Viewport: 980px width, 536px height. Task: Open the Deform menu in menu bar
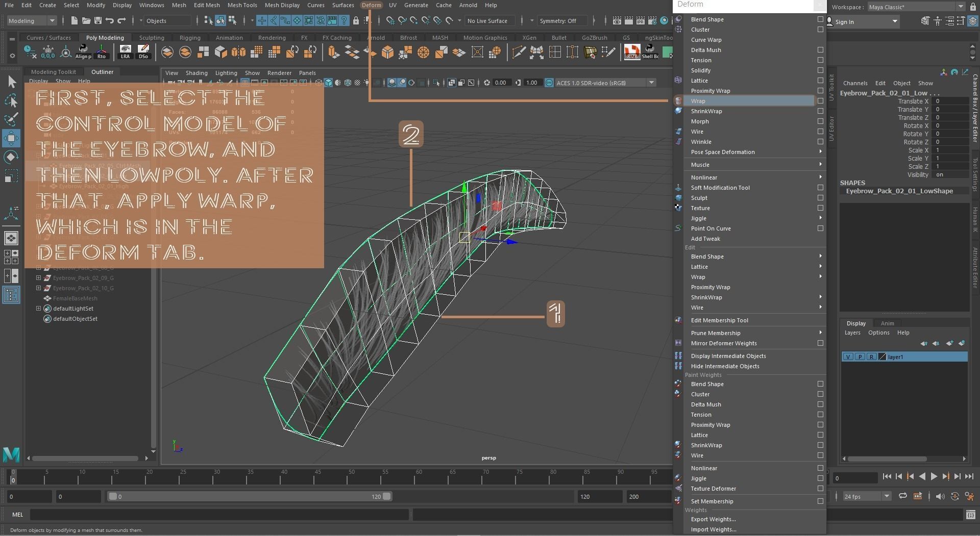371,5
